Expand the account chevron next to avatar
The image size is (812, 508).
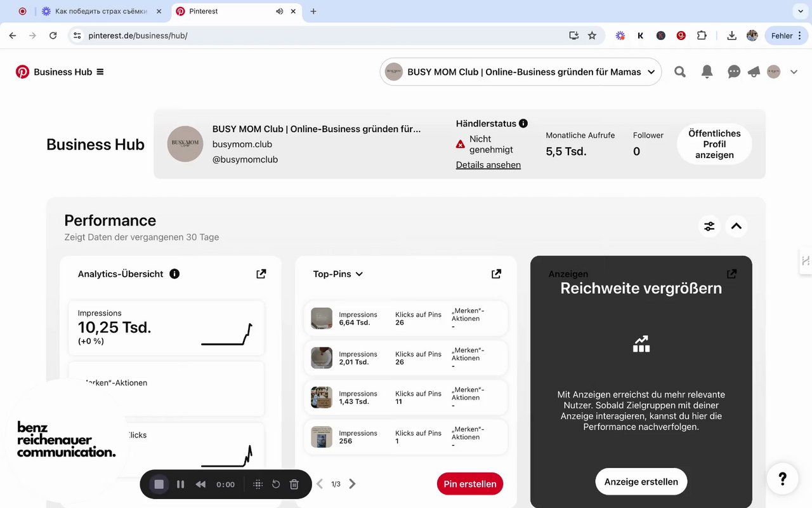[x=794, y=72]
